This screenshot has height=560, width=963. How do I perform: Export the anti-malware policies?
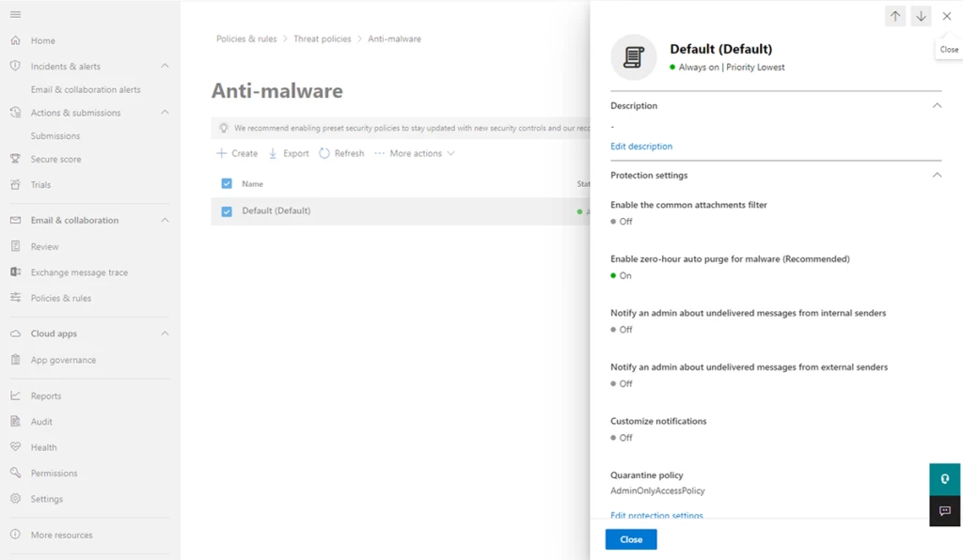tap(288, 153)
